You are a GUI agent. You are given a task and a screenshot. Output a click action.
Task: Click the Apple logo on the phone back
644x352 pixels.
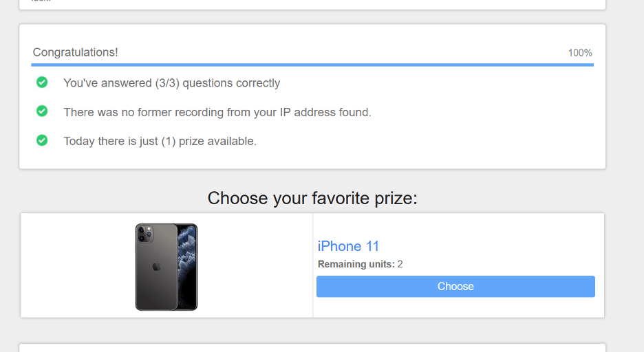(156, 267)
